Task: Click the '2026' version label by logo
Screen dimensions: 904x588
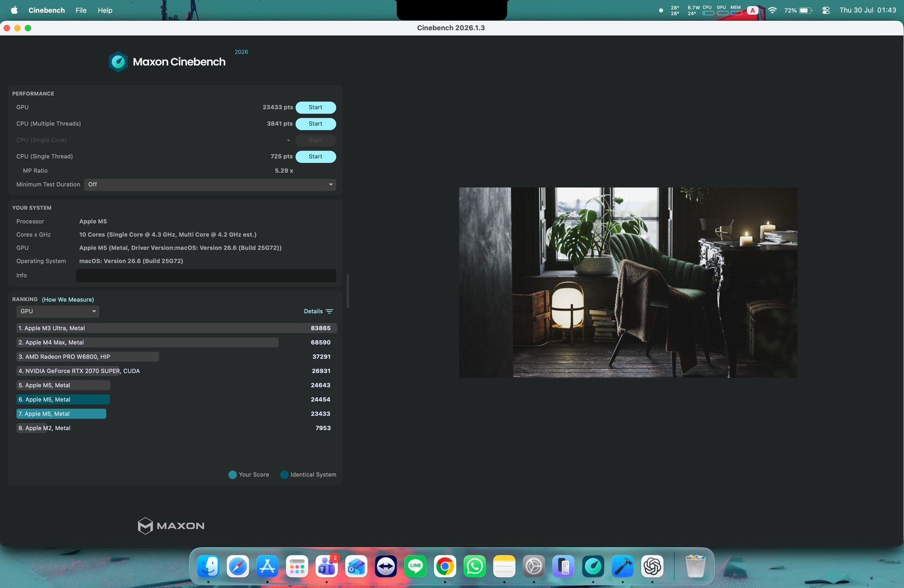Action: tap(242, 52)
